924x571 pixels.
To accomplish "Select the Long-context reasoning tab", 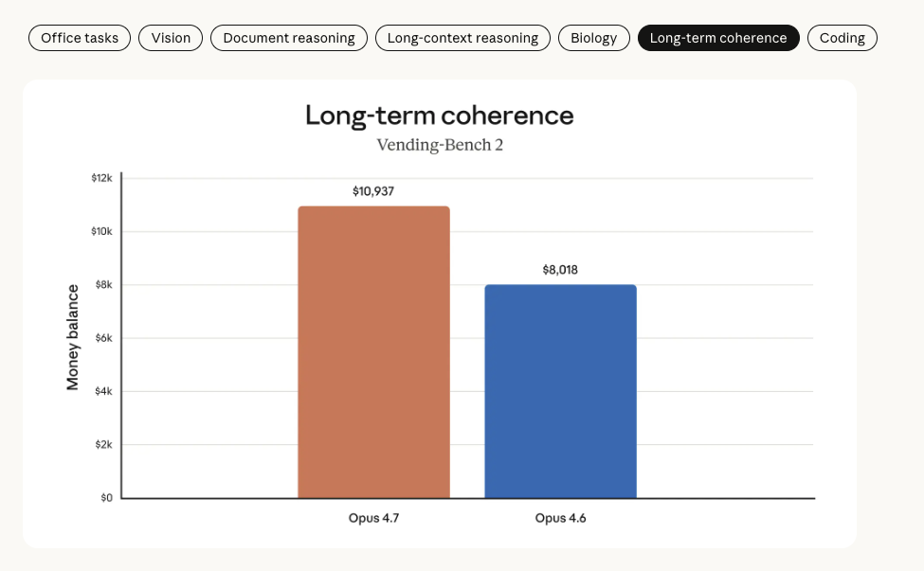I will click(462, 38).
